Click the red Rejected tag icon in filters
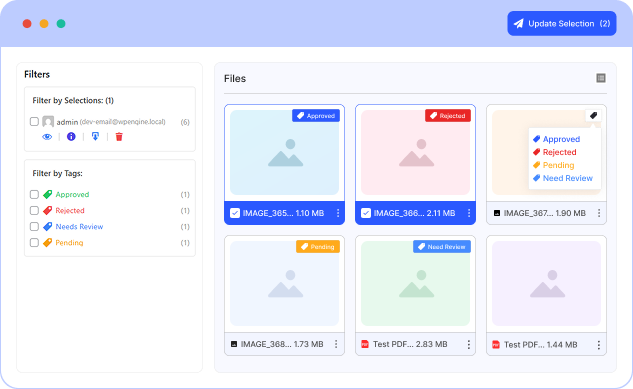The image size is (633, 389). [48, 211]
